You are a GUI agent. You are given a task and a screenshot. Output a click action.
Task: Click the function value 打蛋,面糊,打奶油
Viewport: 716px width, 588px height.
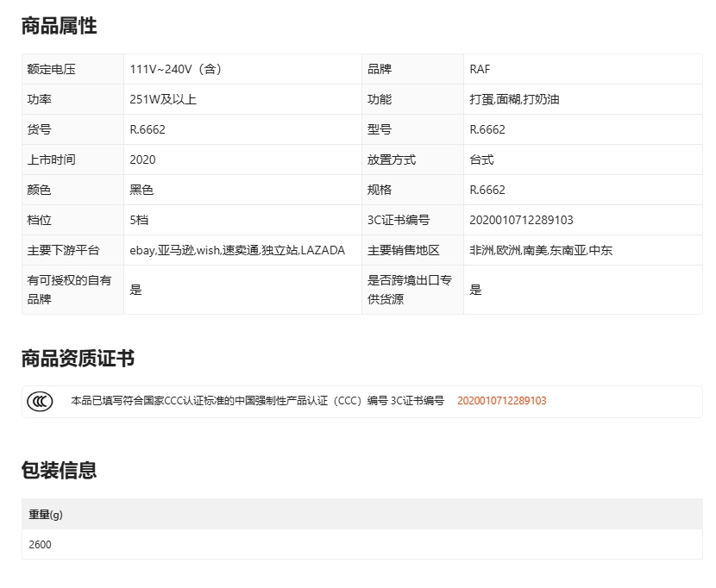pyautogui.click(x=514, y=99)
